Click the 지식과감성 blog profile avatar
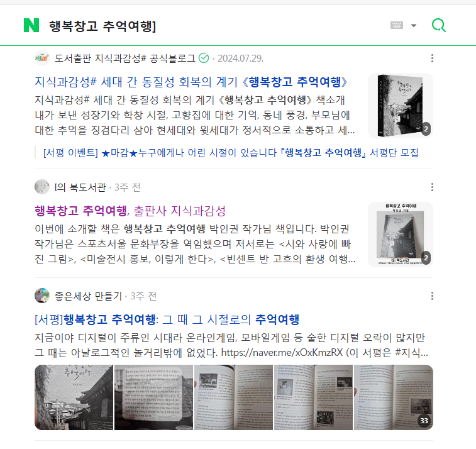This screenshot has height=449, width=476. (42, 58)
